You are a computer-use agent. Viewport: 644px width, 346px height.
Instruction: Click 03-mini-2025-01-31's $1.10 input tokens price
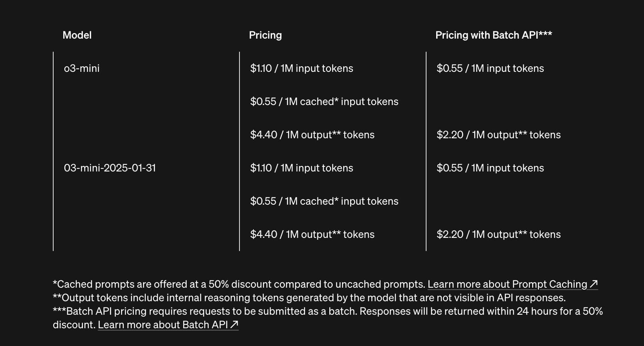302,168
